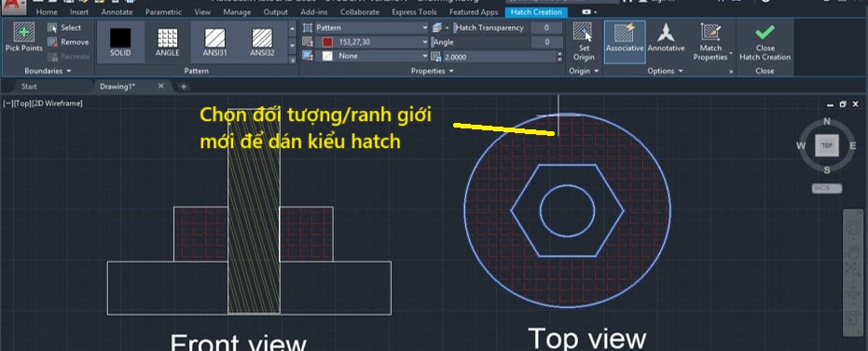
Task: Expand the Origin panel
Action: coord(584,71)
